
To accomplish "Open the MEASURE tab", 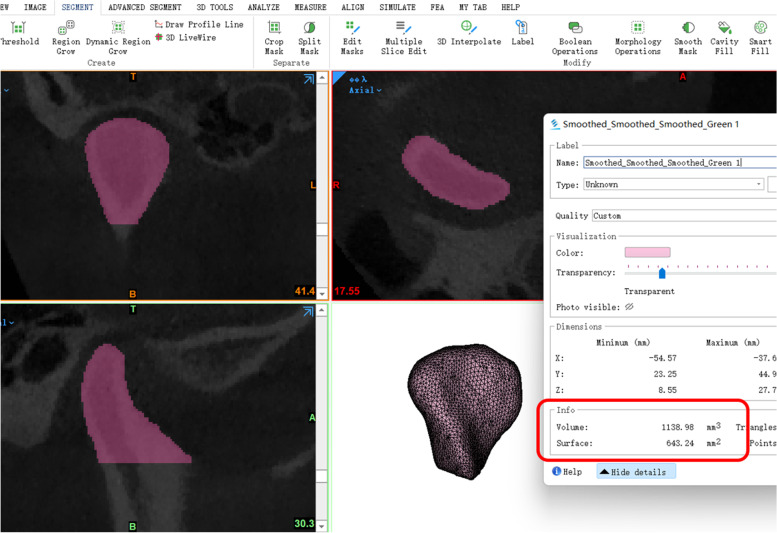I will [310, 7].
